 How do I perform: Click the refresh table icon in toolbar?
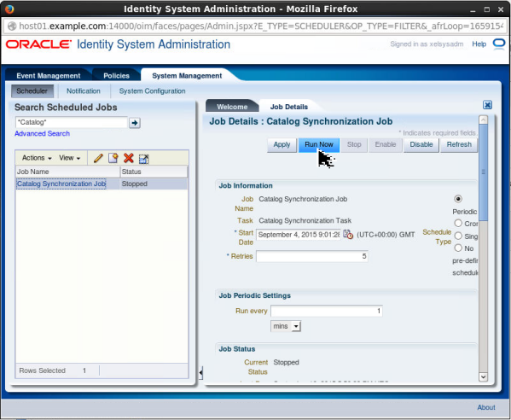tap(143, 159)
